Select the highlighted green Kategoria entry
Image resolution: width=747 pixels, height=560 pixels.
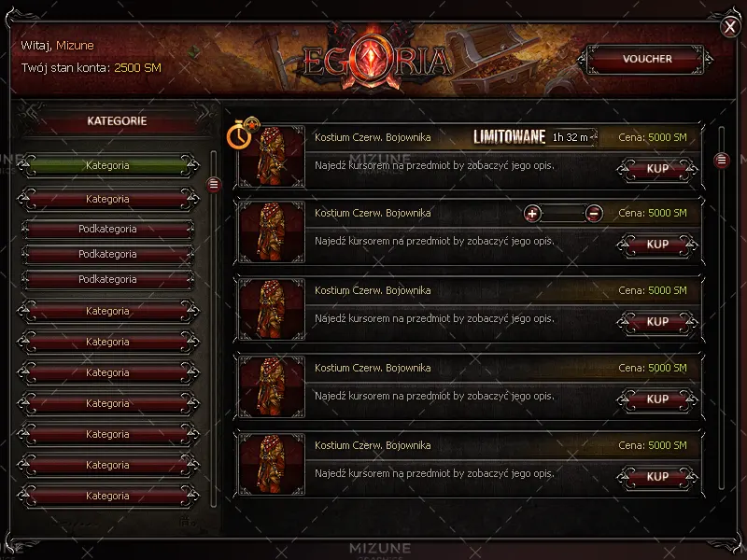[108, 165]
